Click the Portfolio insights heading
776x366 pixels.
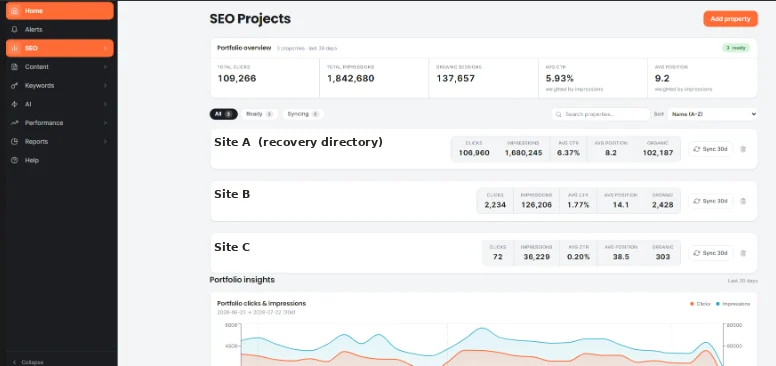(x=242, y=280)
